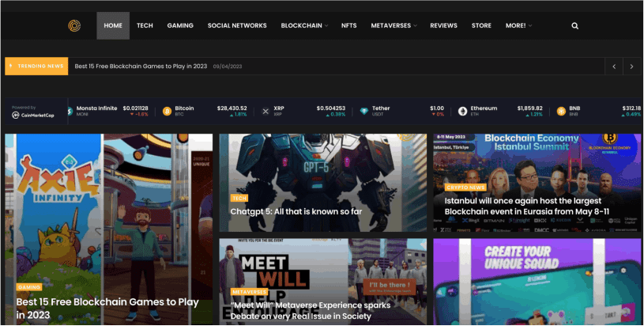The image size is (644, 326).
Task: Click the CoinMarketCap logo
Action: click(33, 115)
